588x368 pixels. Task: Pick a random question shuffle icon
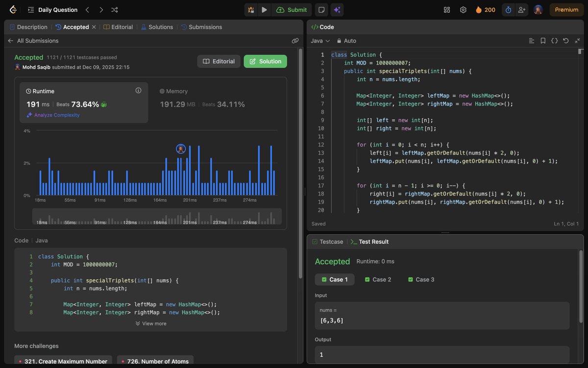coord(115,10)
